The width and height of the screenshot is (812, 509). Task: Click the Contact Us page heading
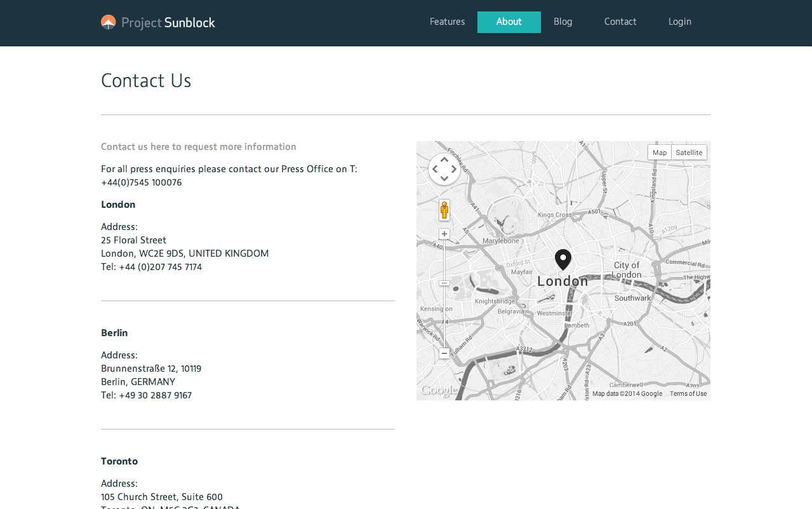coord(146,81)
